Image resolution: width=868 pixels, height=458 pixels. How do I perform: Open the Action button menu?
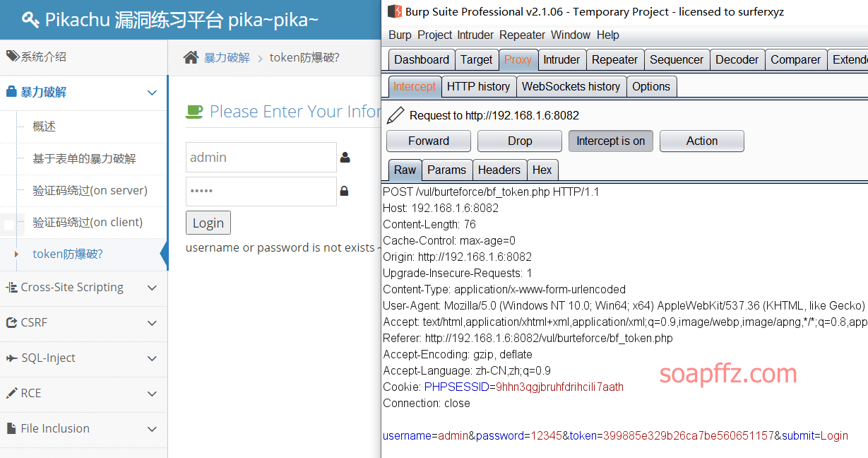coord(702,141)
